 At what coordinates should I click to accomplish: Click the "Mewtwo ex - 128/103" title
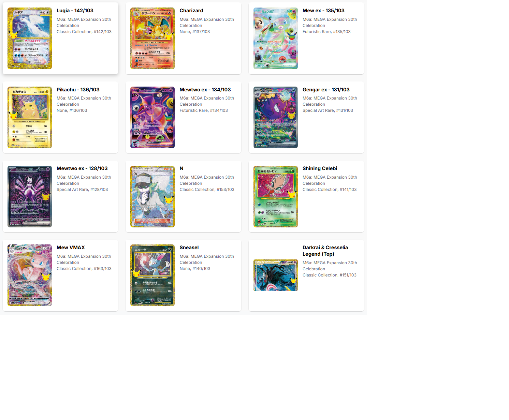click(x=82, y=168)
